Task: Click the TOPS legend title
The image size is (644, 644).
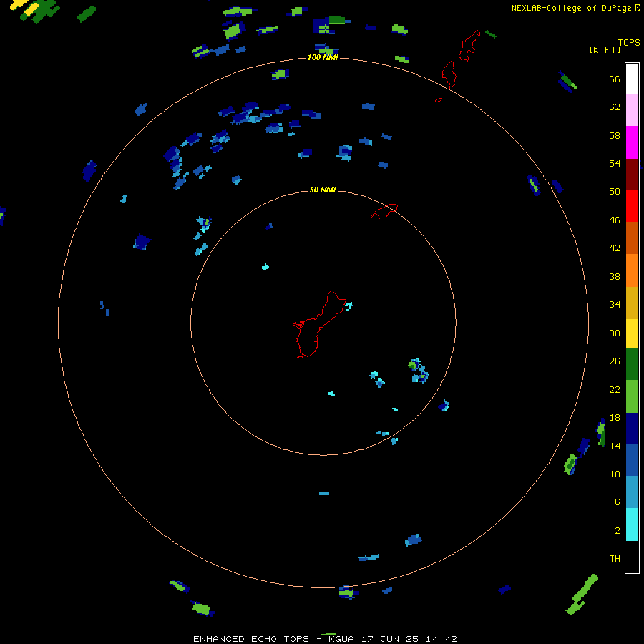Action: (629, 42)
